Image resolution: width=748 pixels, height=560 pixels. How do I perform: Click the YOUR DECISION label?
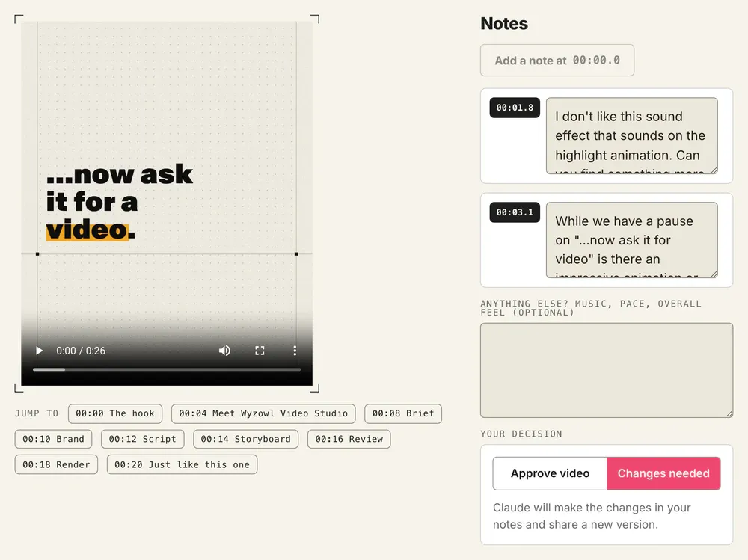[521, 434]
